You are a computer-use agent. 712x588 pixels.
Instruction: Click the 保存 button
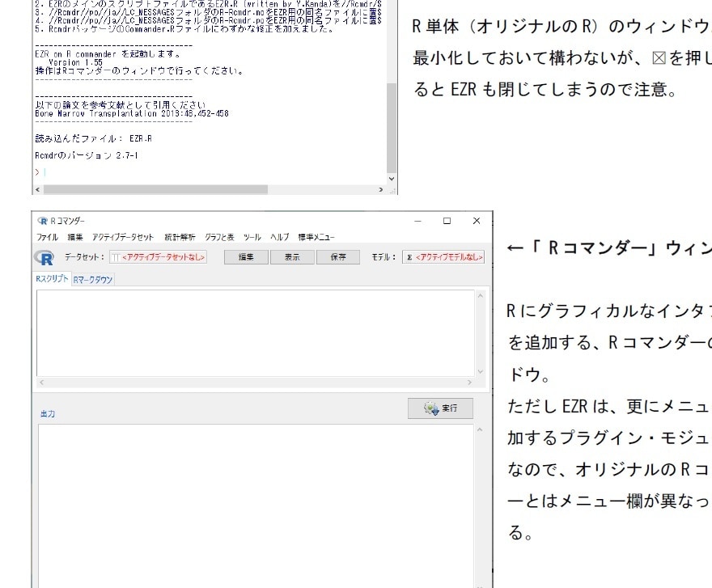coord(338,257)
